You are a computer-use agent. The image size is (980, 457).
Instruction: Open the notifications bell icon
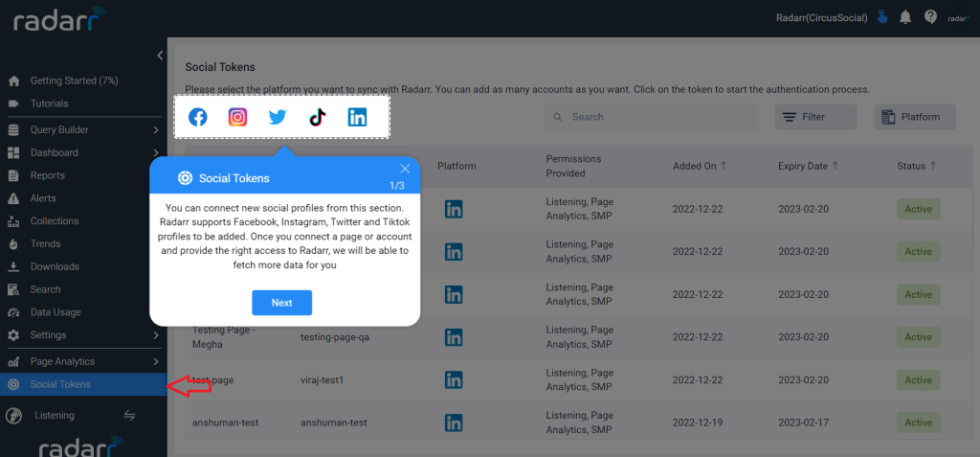[x=905, y=17]
